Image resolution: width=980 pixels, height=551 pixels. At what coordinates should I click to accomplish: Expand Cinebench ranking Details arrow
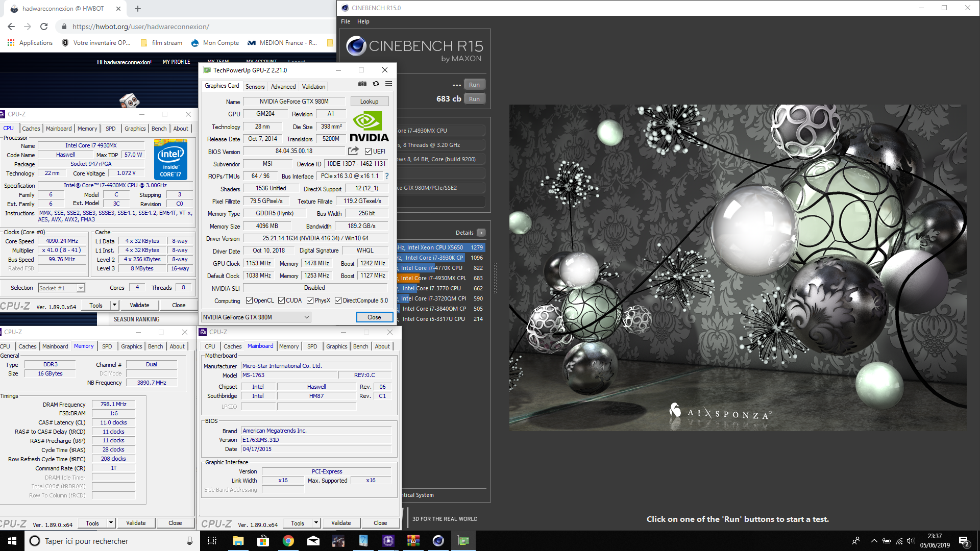coord(481,233)
